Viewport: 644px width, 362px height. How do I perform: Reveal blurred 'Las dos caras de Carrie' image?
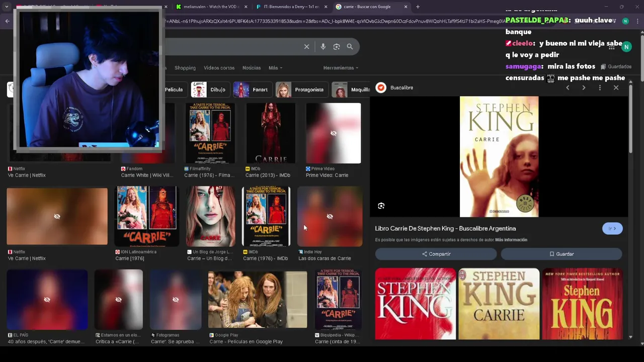click(x=330, y=216)
